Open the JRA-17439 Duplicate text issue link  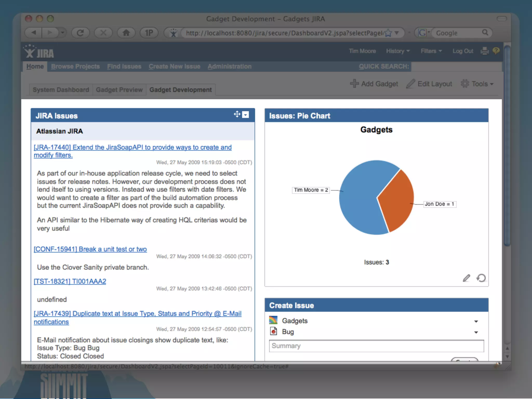137,318
